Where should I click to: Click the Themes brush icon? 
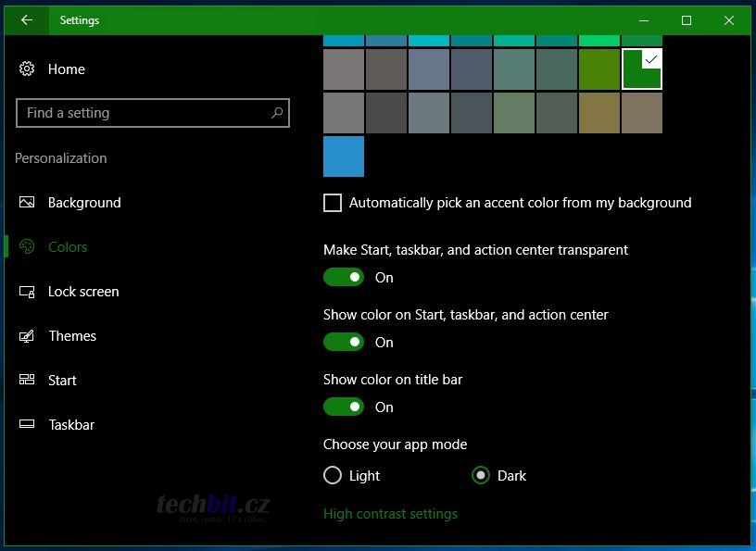pyautogui.click(x=27, y=336)
